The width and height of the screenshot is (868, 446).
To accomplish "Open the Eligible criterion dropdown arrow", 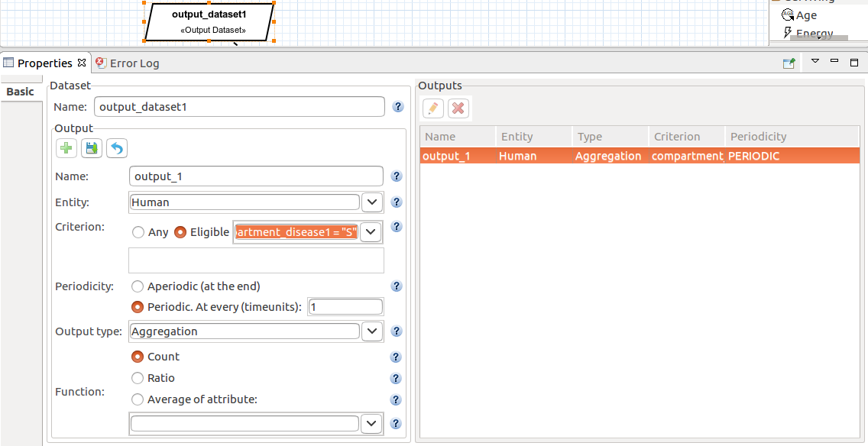I will pyautogui.click(x=371, y=232).
